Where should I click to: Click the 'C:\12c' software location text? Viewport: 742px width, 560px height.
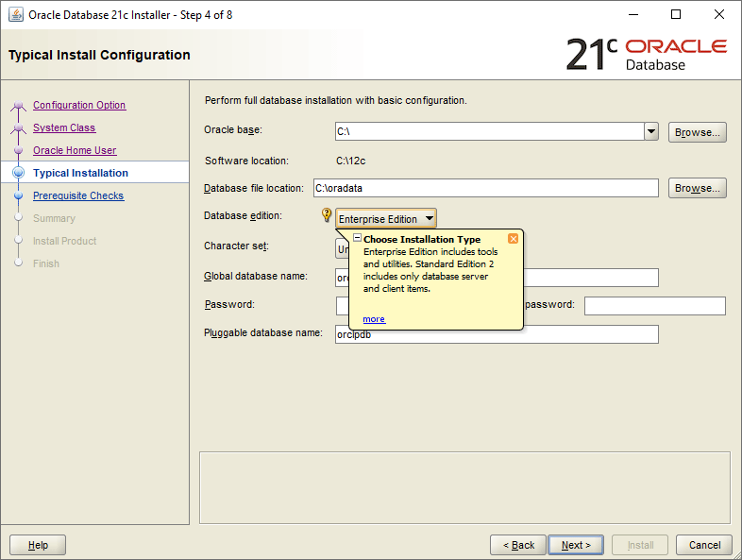pos(350,161)
